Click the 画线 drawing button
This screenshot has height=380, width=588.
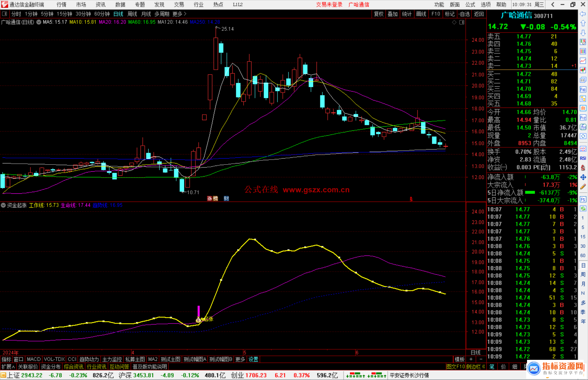point(421,14)
